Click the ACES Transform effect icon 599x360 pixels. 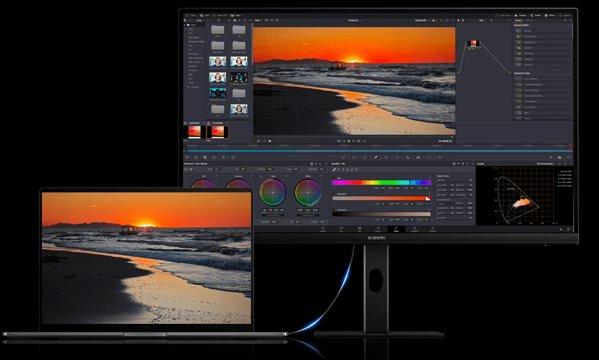519,79
